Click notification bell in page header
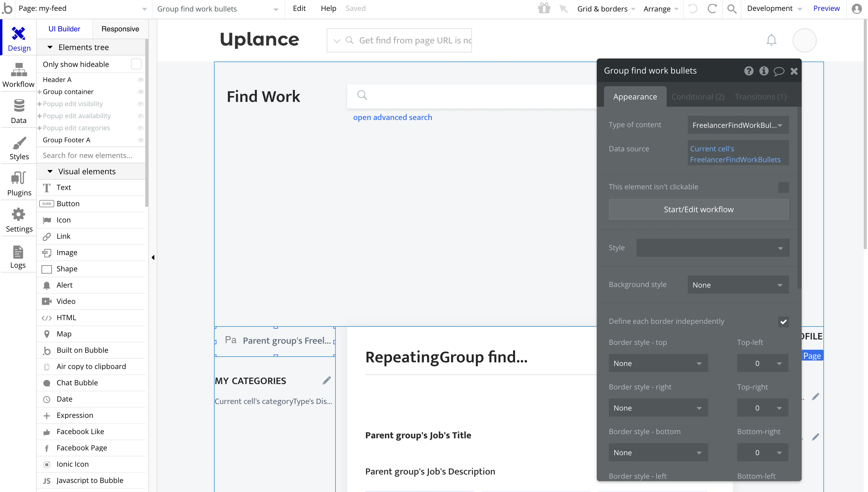868x492 pixels. point(771,40)
